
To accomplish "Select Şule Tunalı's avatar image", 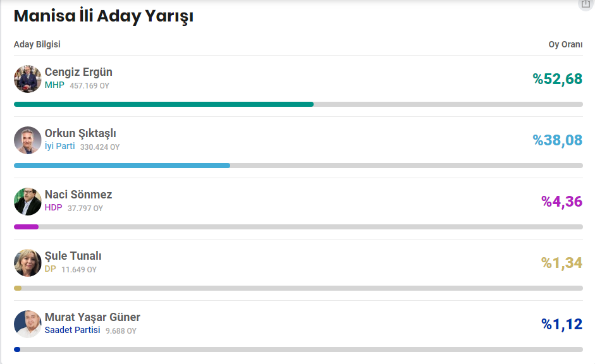I will pyautogui.click(x=28, y=263).
